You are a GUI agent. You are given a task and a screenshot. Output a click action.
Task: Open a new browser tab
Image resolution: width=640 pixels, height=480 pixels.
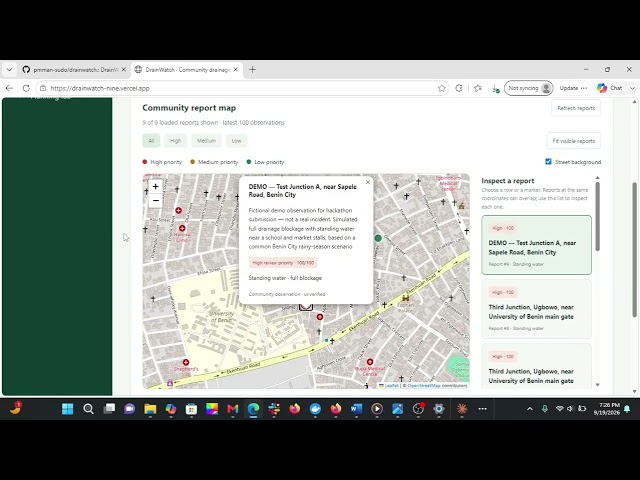pos(252,70)
